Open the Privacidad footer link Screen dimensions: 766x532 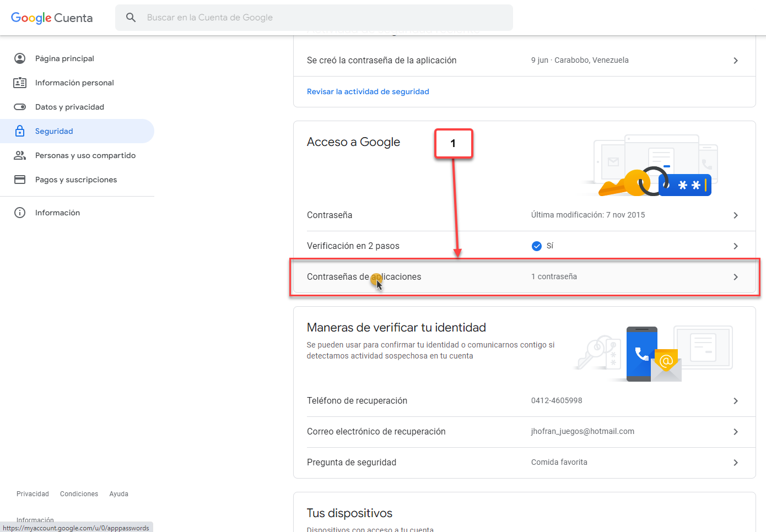(x=33, y=494)
